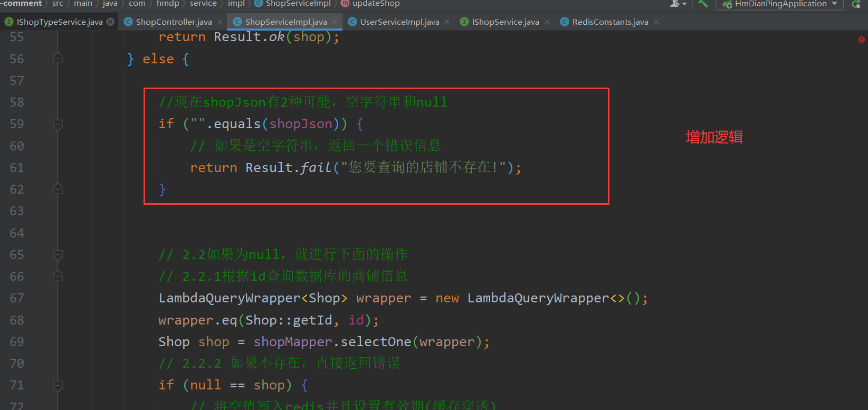Click the rerun application icon
Screen dimensions: 868x410
tap(856, 4)
